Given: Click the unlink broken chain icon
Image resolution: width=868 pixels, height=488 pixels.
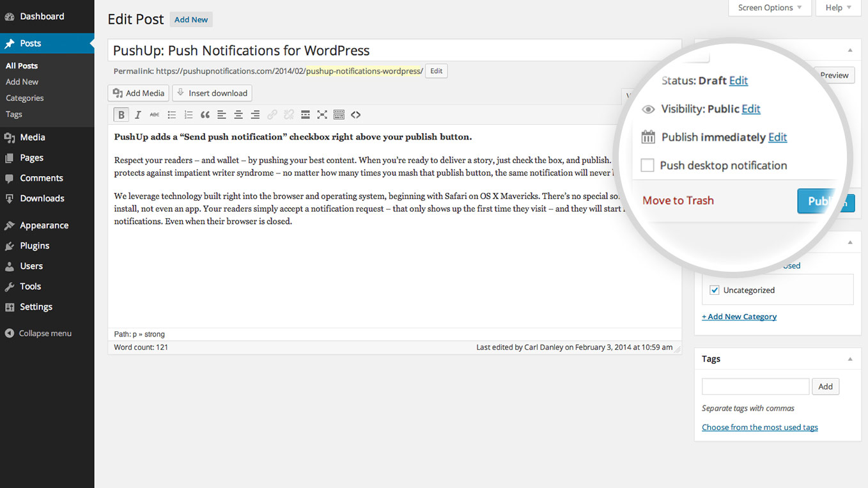Looking at the screenshot, I should tap(289, 115).
